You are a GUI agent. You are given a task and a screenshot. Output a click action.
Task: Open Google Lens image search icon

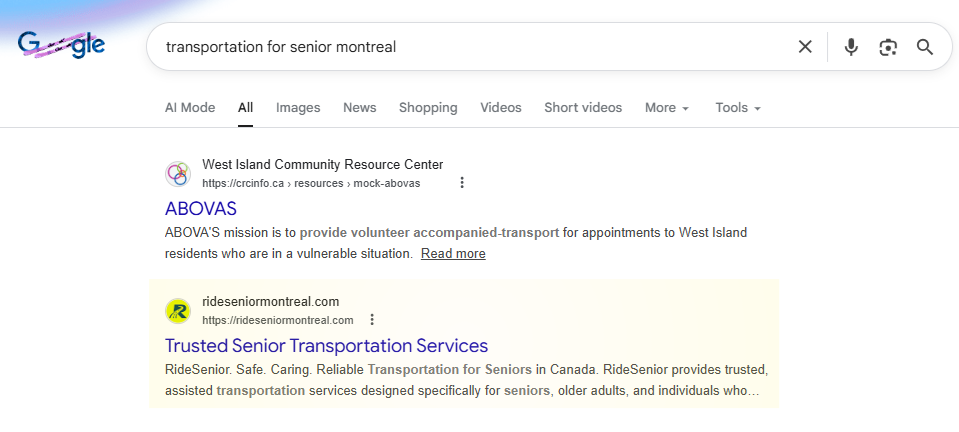click(888, 47)
